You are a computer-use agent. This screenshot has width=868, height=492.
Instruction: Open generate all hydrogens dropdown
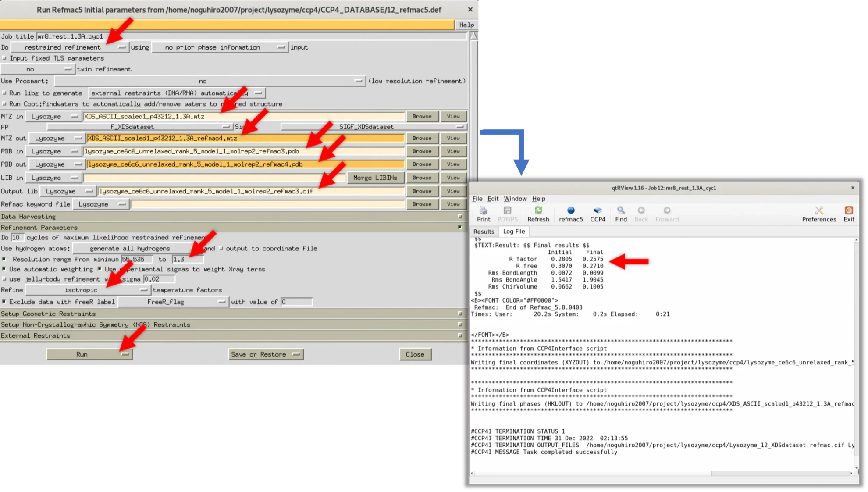(x=137, y=248)
